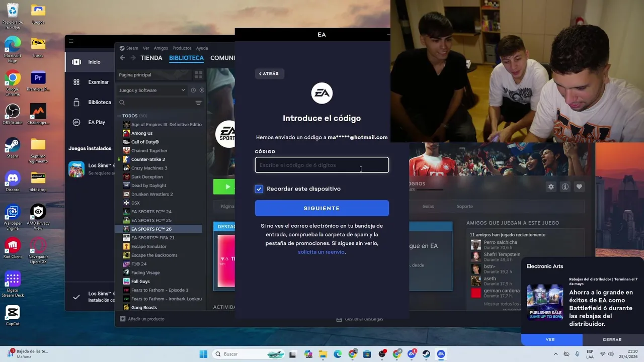
Task: Select Age of Empires III in Steam list
Action: [x=162, y=125]
